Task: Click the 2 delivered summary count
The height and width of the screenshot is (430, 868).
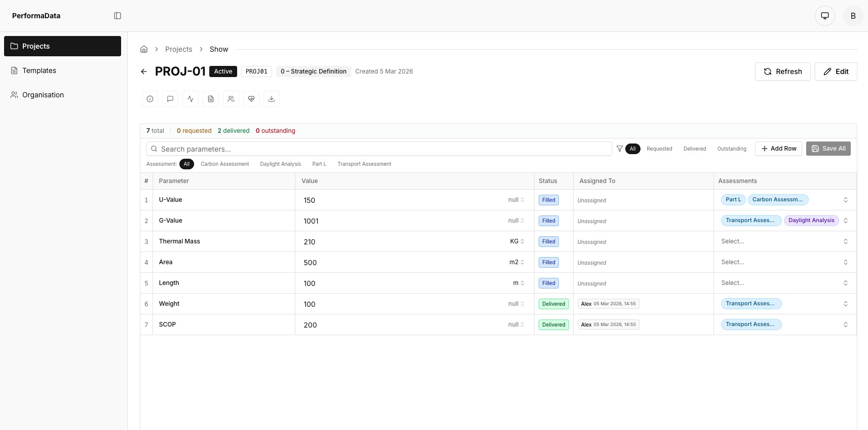Action: 234,131
